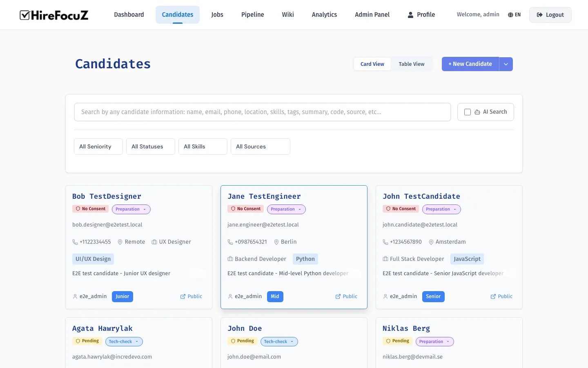Toggle back to Card View
This screenshot has height=368, width=588.
372,64
